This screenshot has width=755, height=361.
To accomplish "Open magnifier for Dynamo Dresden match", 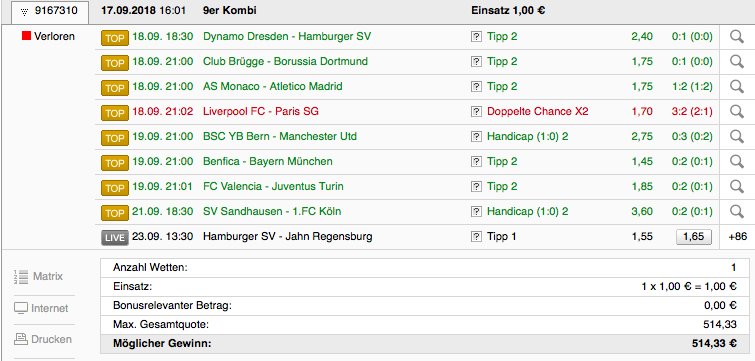I will click(737, 37).
